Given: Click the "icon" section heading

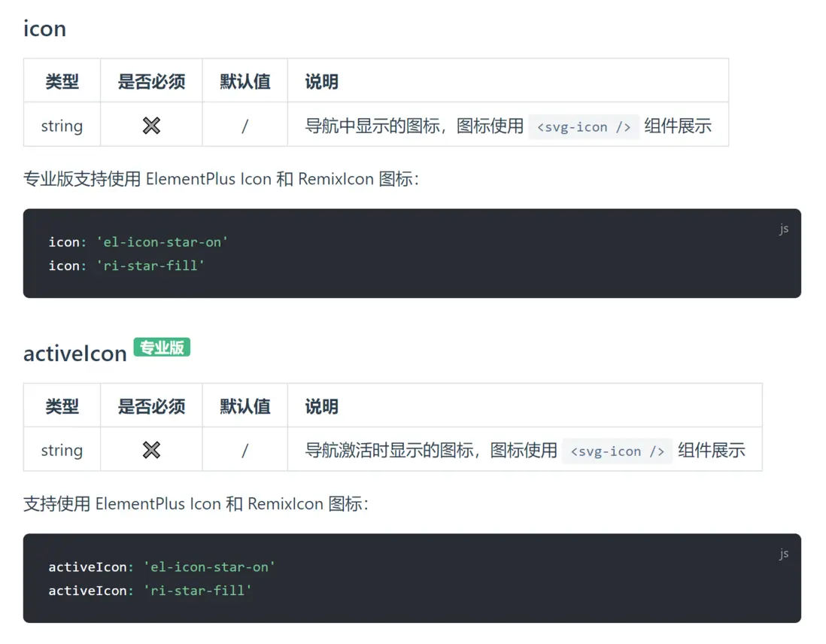Looking at the screenshot, I should (x=44, y=29).
